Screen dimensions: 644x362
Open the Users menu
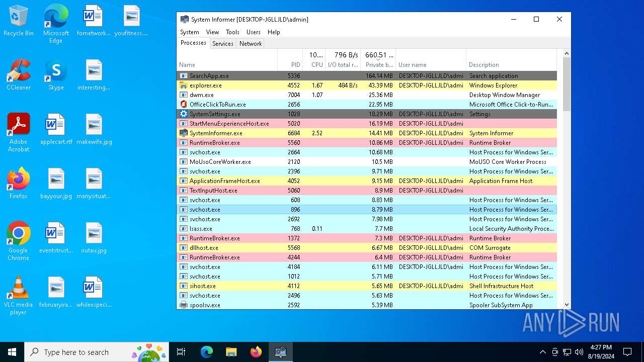click(254, 32)
